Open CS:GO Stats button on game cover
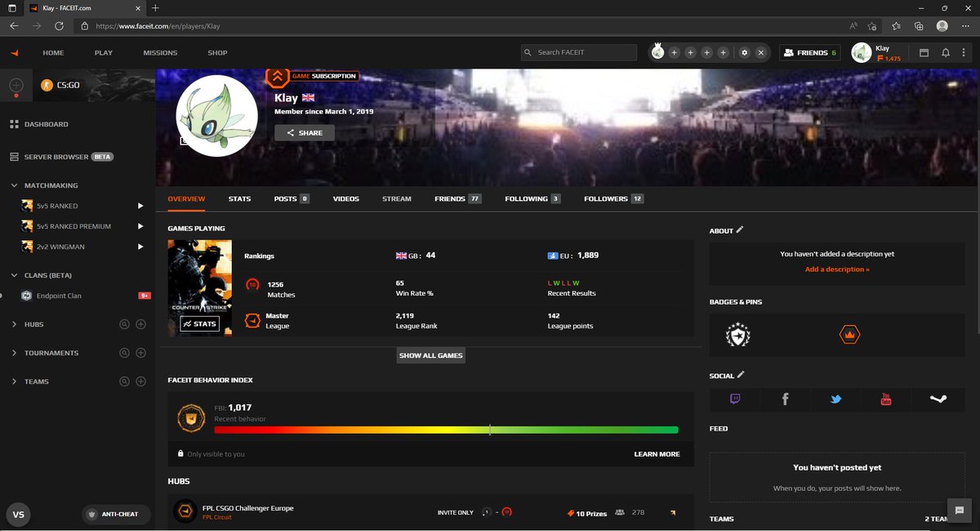 (x=200, y=324)
